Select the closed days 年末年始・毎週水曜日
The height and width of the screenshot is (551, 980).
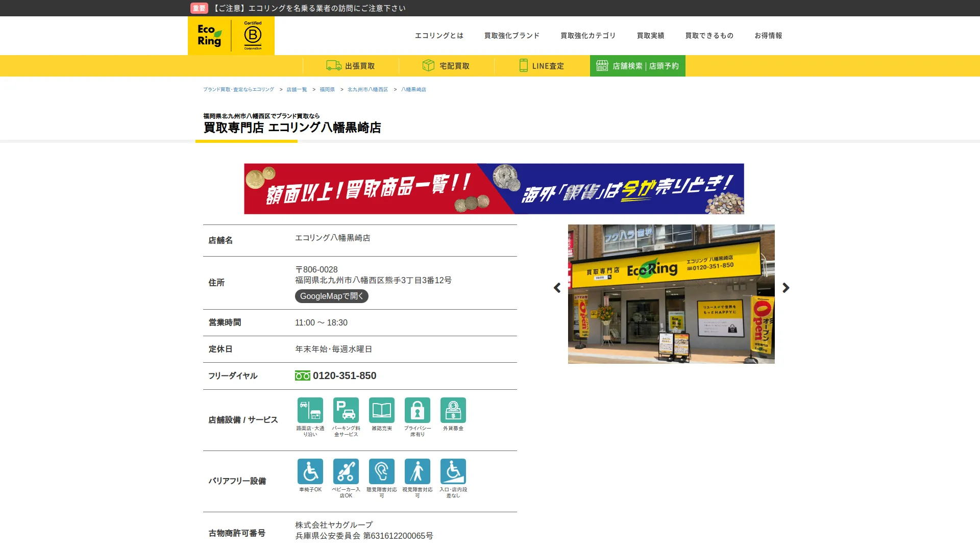pyautogui.click(x=334, y=349)
